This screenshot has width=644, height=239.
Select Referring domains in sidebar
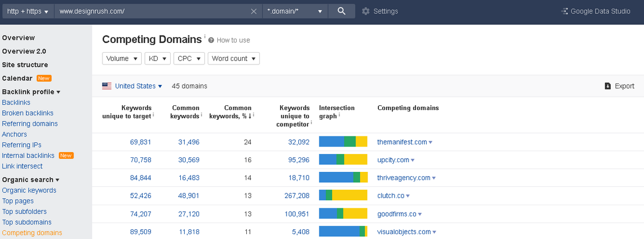[30, 124]
